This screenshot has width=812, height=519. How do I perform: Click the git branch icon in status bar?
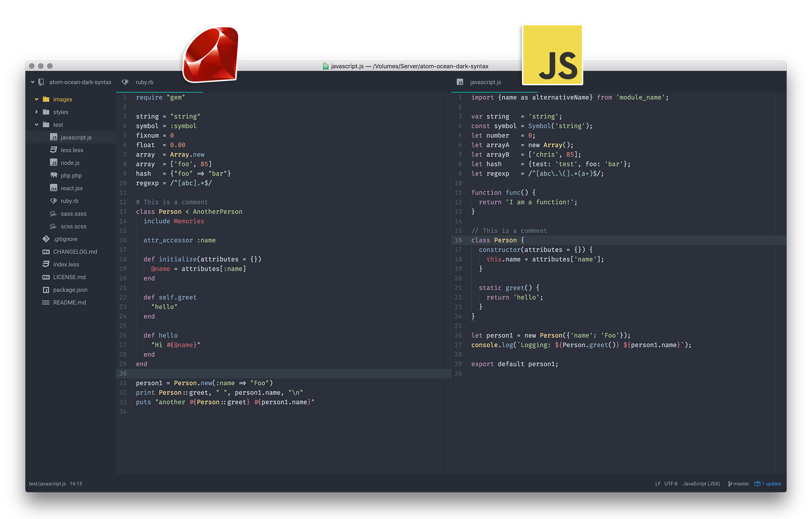[730, 484]
